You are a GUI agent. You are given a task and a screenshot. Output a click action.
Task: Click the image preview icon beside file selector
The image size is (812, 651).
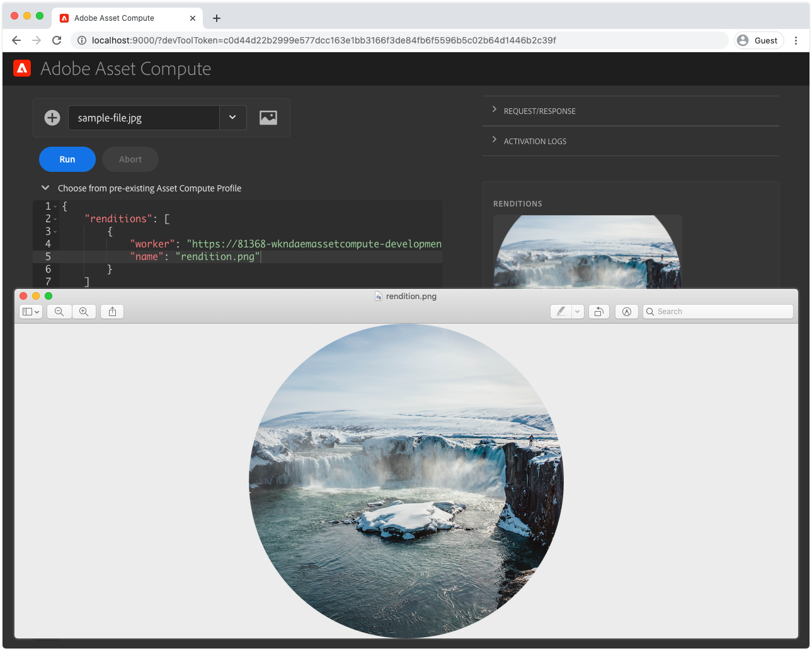pyautogui.click(x=268, y=118)
